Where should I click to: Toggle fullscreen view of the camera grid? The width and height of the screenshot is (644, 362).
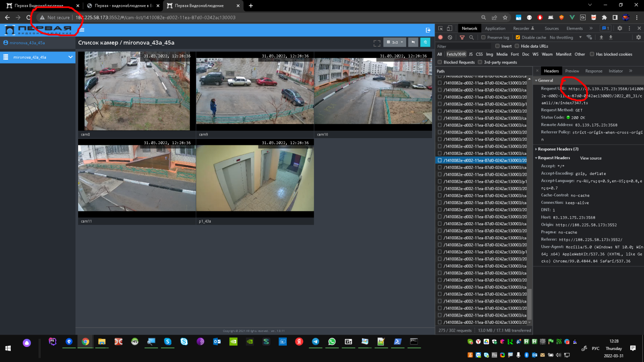coord(377,43)
